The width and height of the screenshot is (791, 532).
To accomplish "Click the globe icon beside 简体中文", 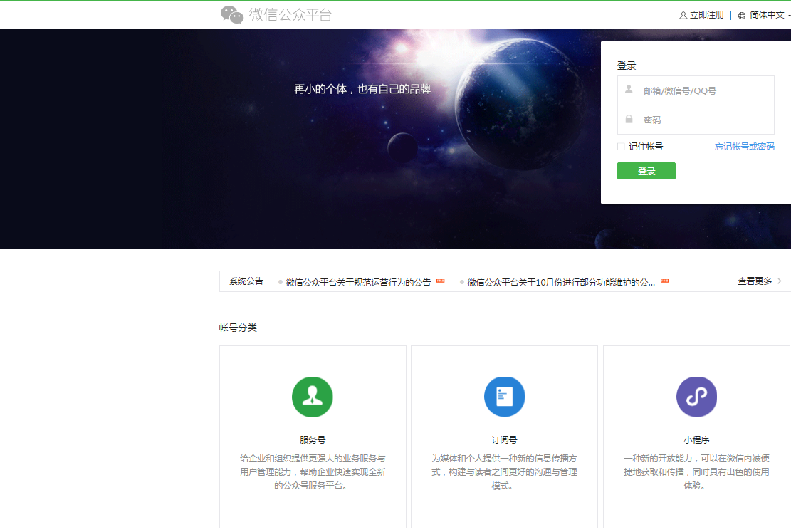I will (742, 15).
